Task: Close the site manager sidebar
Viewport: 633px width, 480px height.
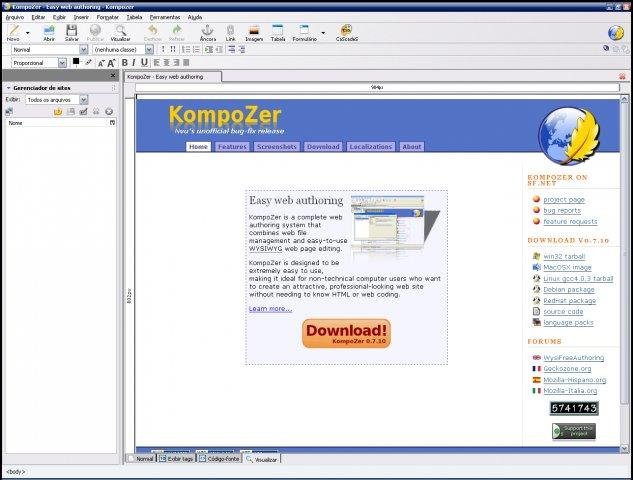Action: coord(113,75)
